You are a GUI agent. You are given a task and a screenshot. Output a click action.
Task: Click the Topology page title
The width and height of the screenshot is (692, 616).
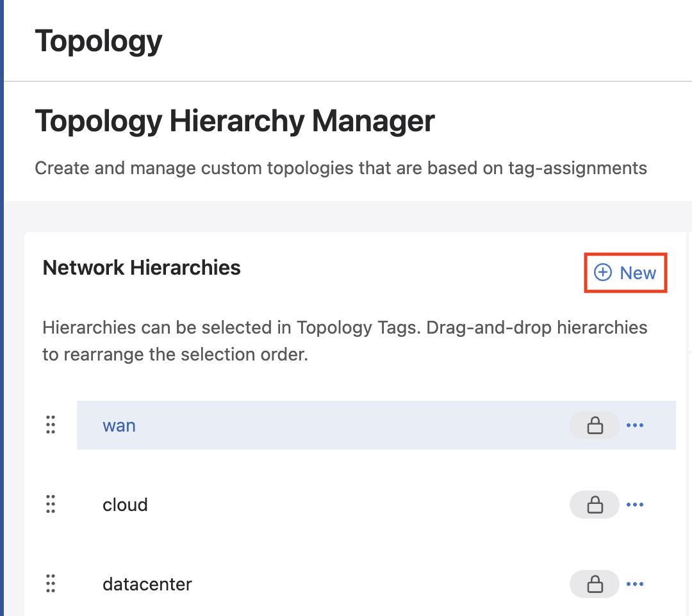coord(99,41)
